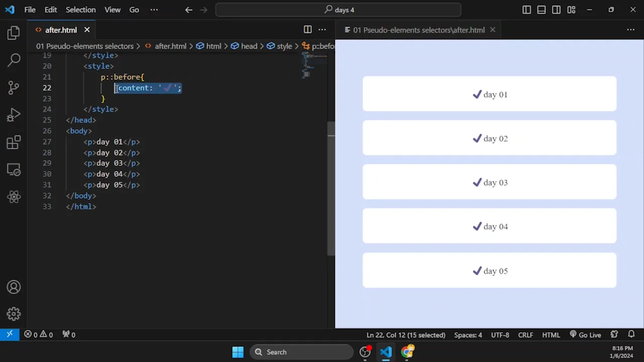Click the line and column indicator
Image resolution: width=644 pixels, height=362 pixels.
tap(406, 335)
